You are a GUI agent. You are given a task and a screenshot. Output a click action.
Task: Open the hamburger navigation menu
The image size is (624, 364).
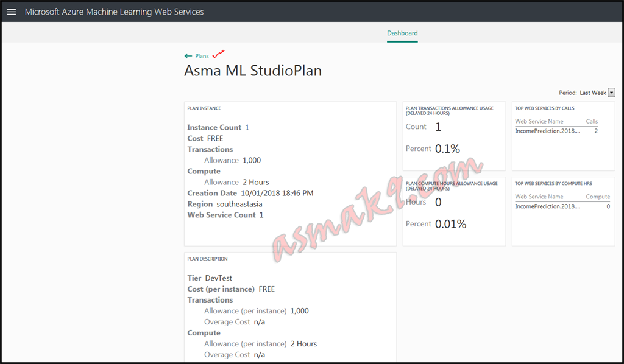click(11, 11)
